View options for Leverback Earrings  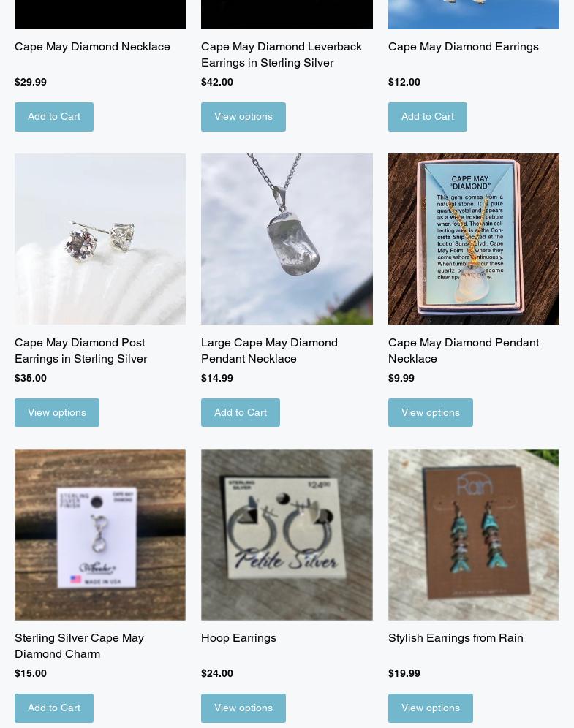tap(243, 116)
